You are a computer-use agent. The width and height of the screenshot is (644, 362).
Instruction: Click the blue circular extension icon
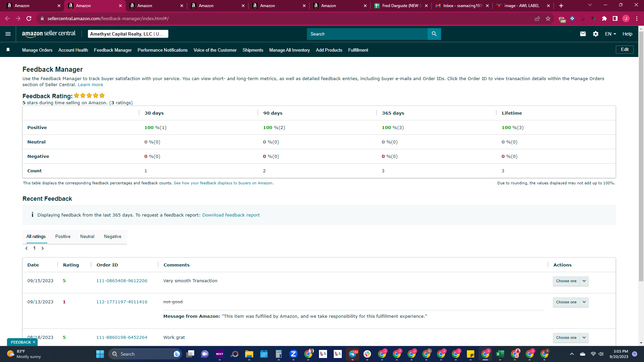tap(572, 18)
